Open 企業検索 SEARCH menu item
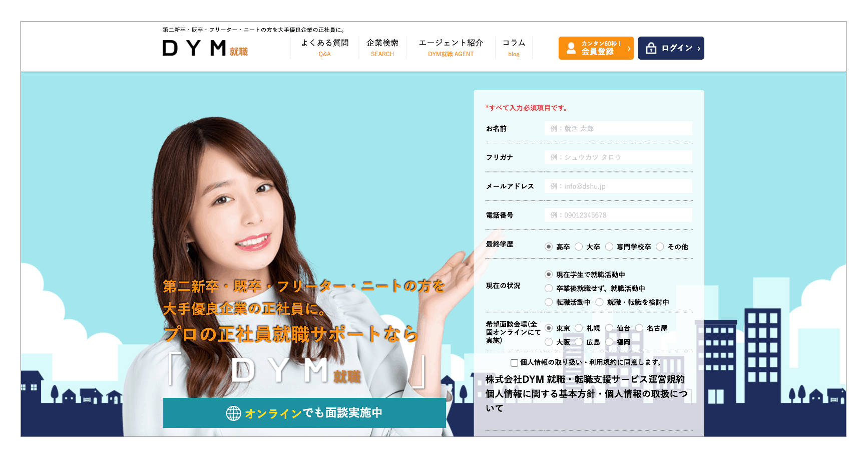The width and height of the screenshot is (868, 454). pos(382,48)
